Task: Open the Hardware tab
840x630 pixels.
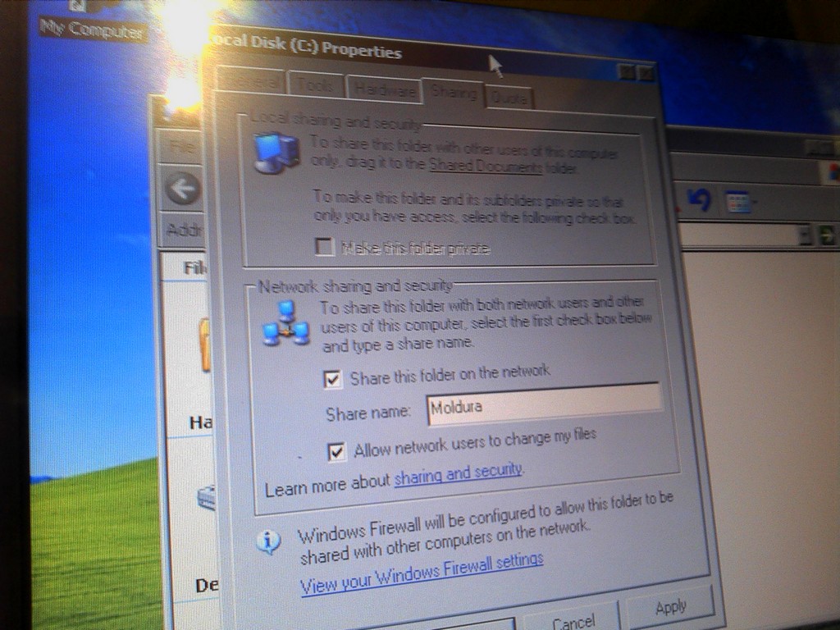Action: (384, 89)
